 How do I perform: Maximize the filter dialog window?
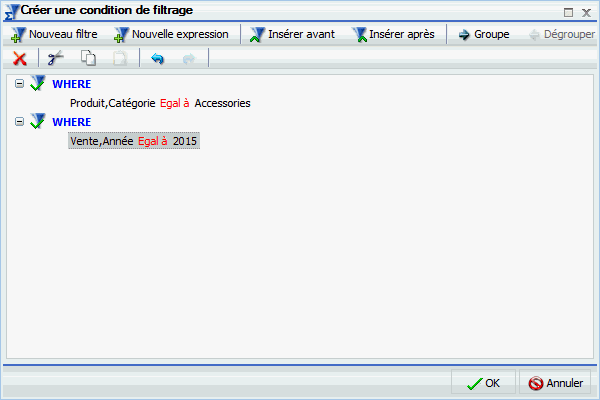click(x=568, y=13)
